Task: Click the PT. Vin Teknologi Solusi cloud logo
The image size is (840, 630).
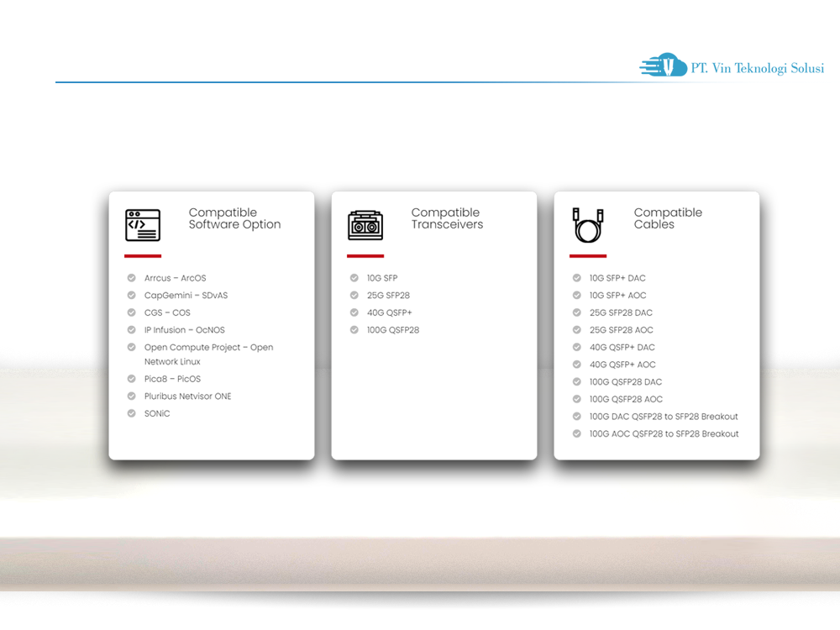Action: pos(663,64)
